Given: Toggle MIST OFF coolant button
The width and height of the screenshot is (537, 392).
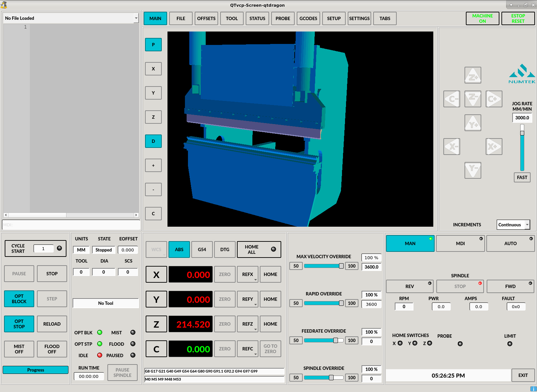Looking at the screenshot, I should pos(19,349).
